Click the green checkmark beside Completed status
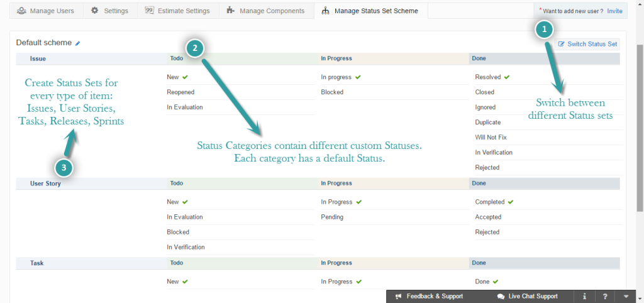The height and width of the screenshot is (303, 644). click(x=511, y=202)
